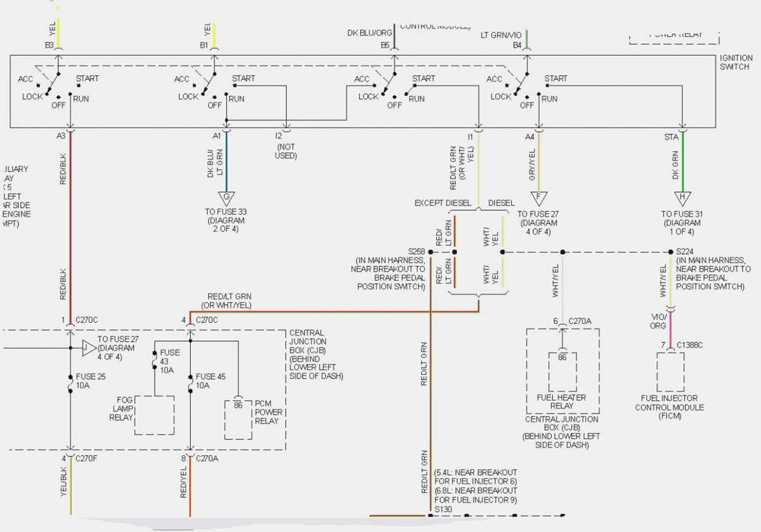Screen dimensions: 761x532
Task: Select the DK GRN wire label
Action: tap(676, 164)
